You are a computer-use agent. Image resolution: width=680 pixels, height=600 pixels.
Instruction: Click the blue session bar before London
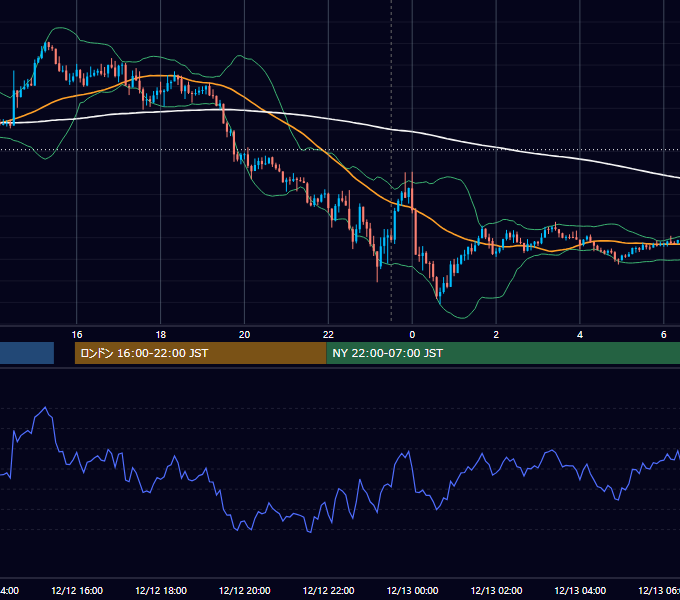coord(27,353)
